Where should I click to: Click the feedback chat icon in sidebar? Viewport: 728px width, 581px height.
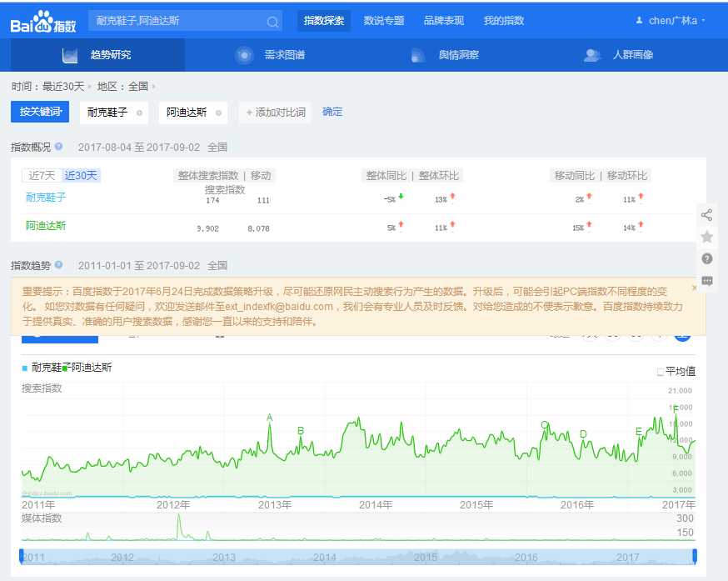706,281
